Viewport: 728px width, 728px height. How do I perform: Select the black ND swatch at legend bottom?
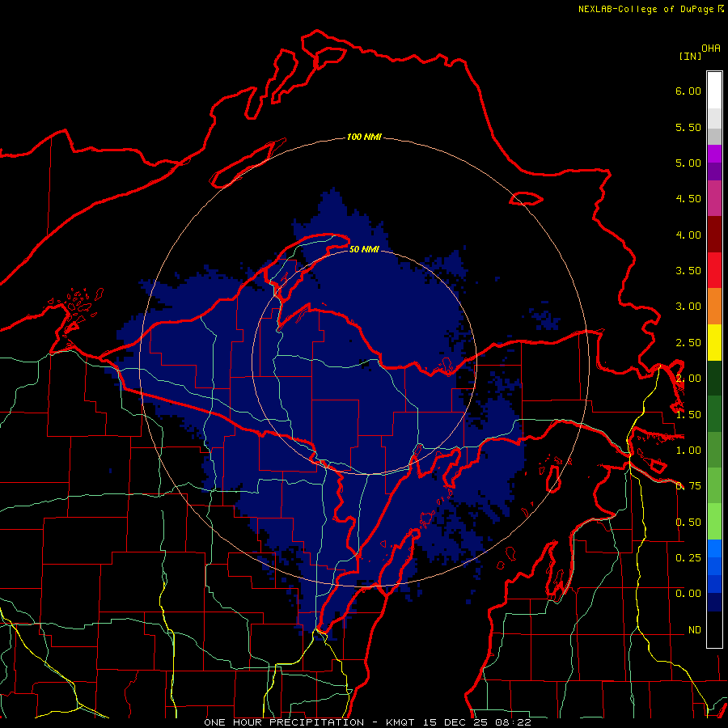[714, 629]
